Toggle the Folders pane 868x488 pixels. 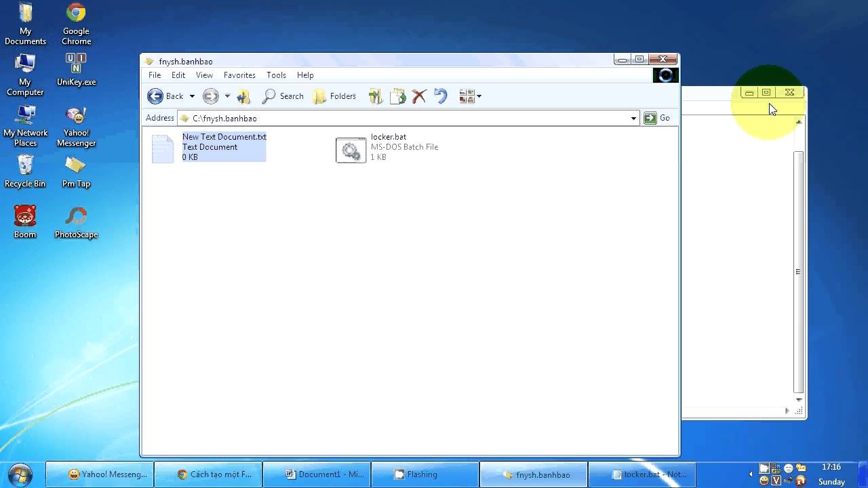[334, 96]
